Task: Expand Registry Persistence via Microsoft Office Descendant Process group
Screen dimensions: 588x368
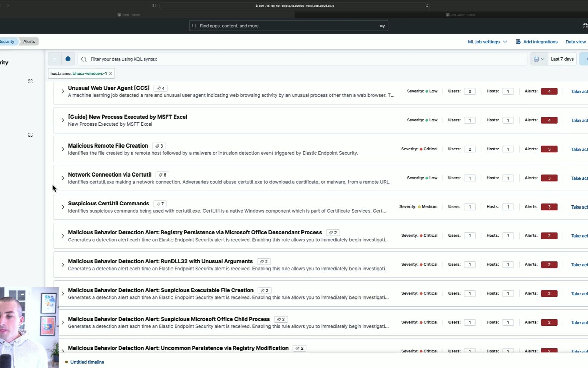Action: (63, 236)
